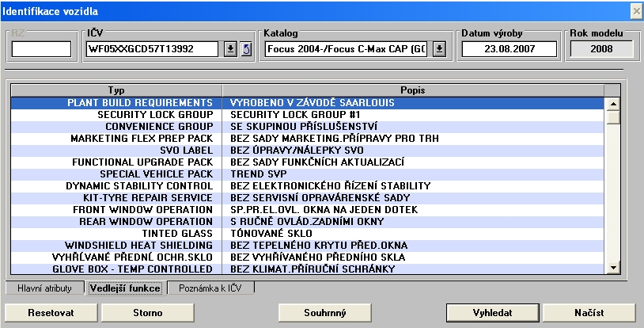Close the Identifikace vozidla window
Viewport: 644px width, 328px height.
click(x=635, y=10)
